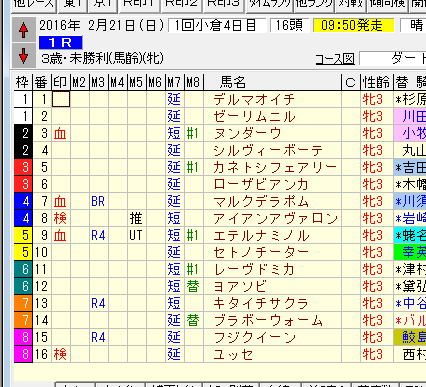Screen dimensions: 426x387
Task: Click the 性齢 column header
Action: (x=376, y=82)
